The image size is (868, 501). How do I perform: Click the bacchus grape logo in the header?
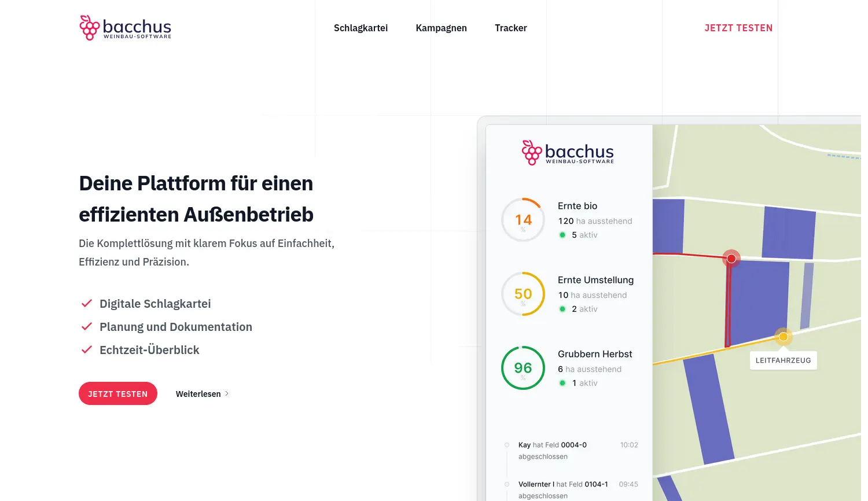[90, 27]
